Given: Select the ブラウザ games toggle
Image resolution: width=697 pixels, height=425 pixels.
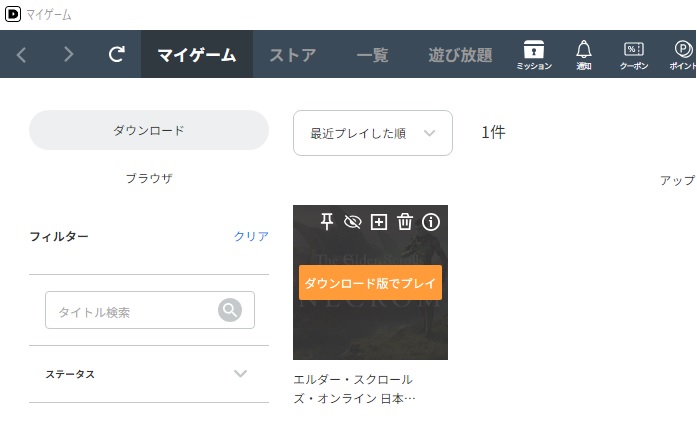Looking at the screenshot, I should (x=149, y=178).
